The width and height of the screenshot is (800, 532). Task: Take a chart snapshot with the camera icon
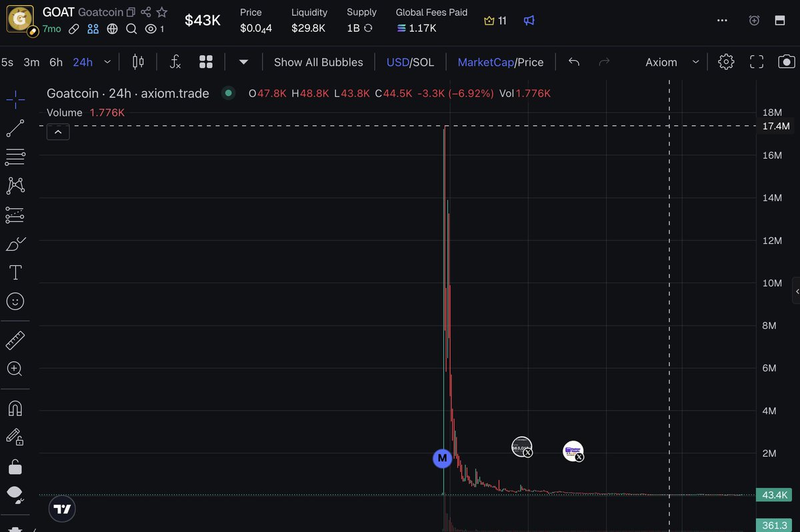(787, 62)
